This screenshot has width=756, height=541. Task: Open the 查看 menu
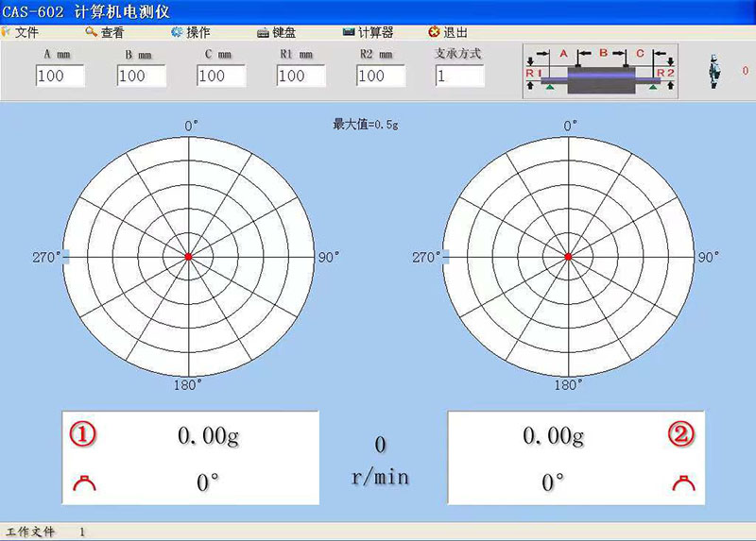point(112,32)
